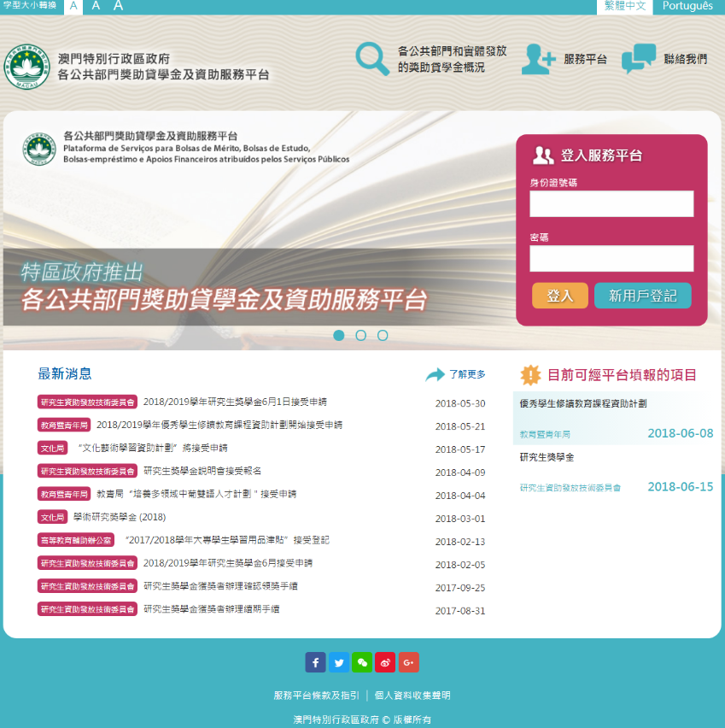The height and width of the screenshot is (728, 725).
Task: Show the third banner slide dot
Action: [x=383, y=335]
